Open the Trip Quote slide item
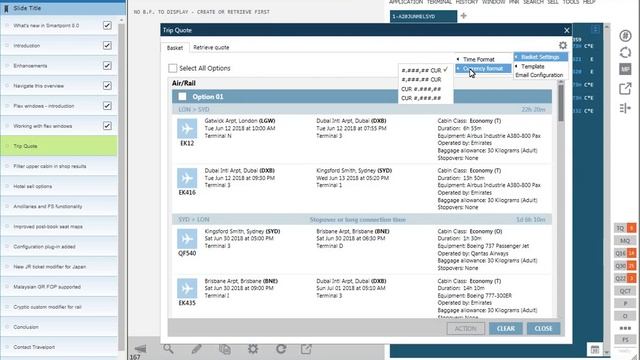Screen dimensions: 640x360 [x=59, y=146]
